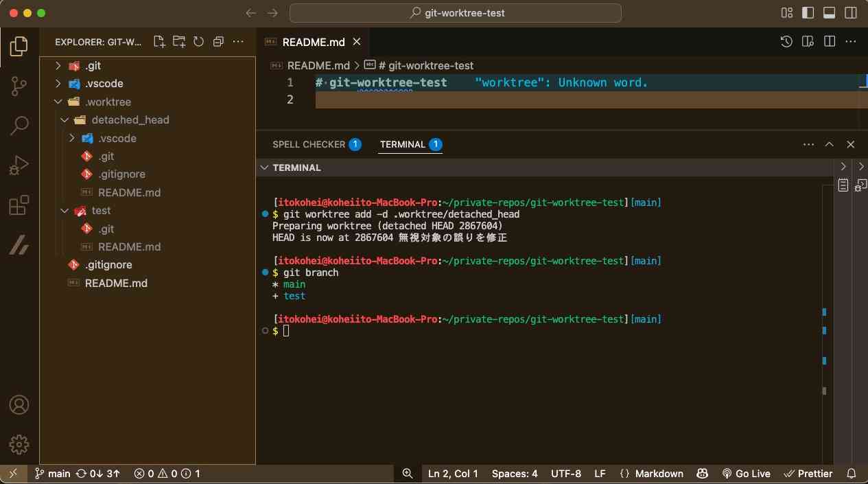Click New File icon in Explorer header

pyautogui.click(x=159, y=42)
